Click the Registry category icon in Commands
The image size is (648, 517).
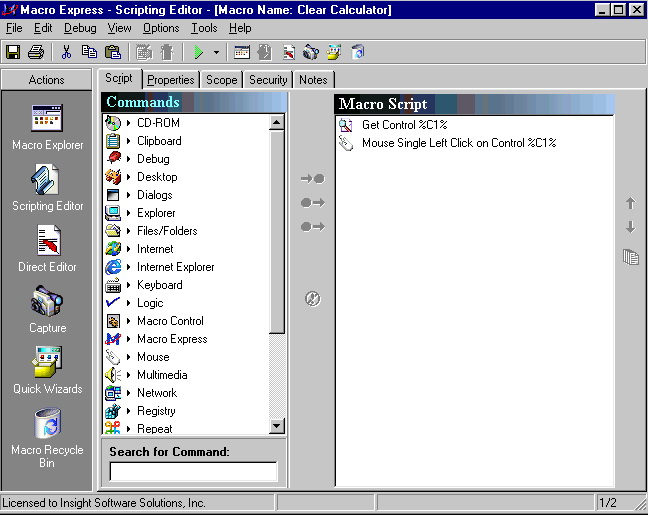pos(113,411)
